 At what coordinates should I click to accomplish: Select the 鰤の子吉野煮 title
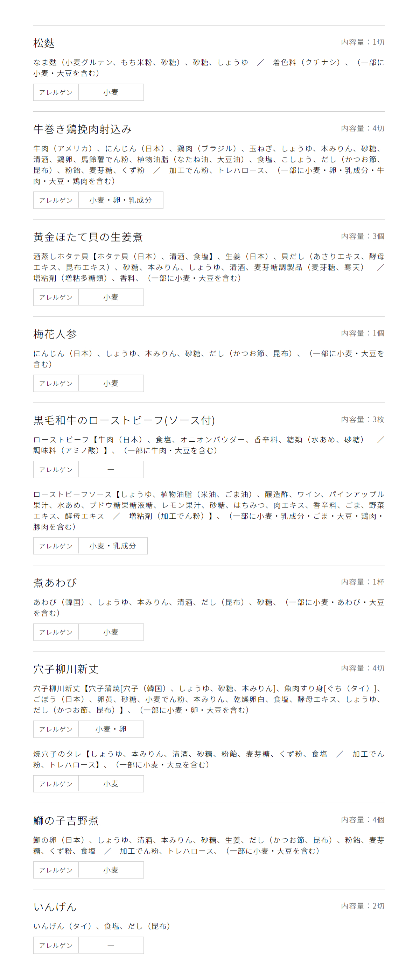click(x=66, y=821)
